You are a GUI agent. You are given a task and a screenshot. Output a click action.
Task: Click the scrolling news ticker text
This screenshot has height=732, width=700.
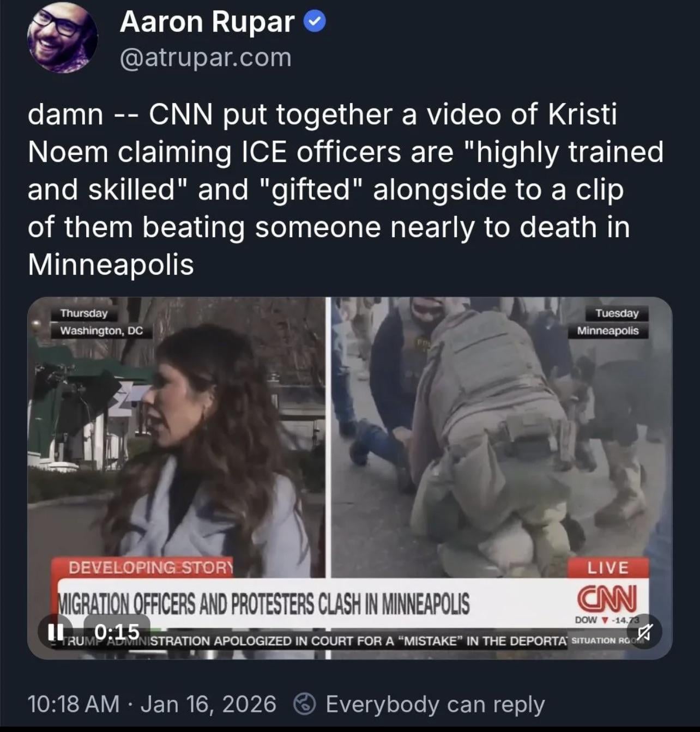[x=312, y=641]
